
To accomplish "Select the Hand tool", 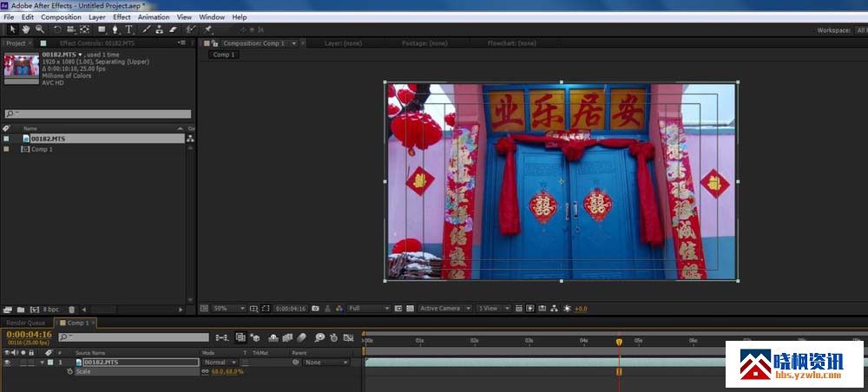I will [25, 29].
